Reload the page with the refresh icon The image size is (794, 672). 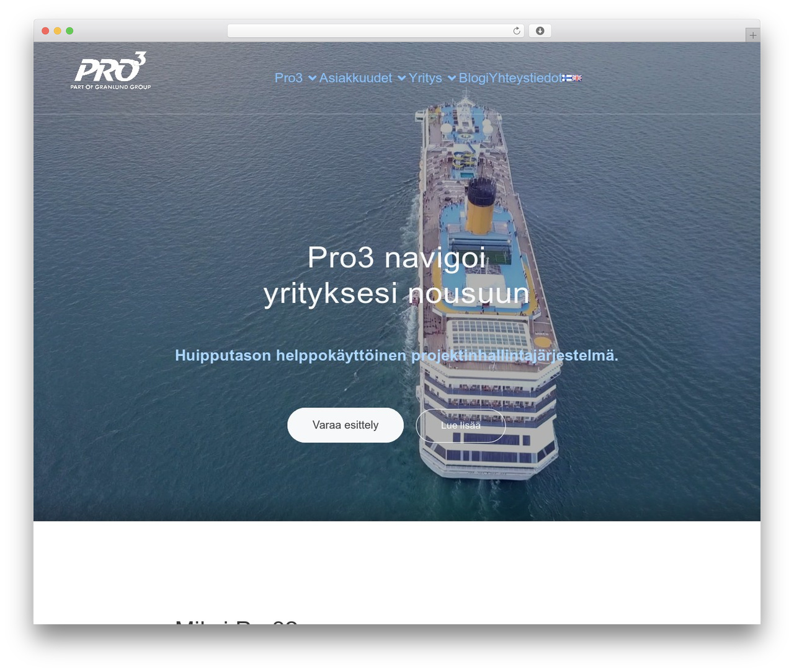pyautogui.click(x=517, y=31)
